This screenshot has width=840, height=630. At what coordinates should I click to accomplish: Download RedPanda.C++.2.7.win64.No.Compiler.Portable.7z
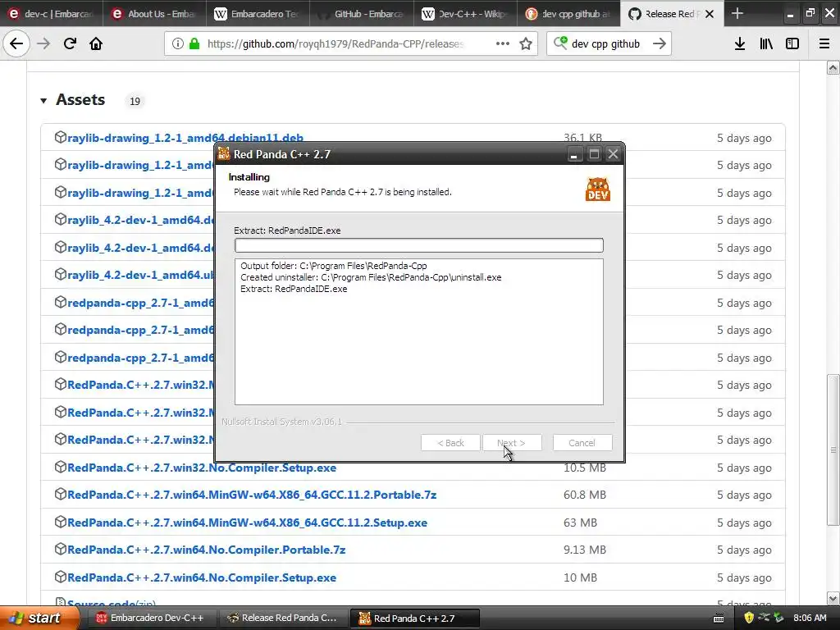point(206,550)
